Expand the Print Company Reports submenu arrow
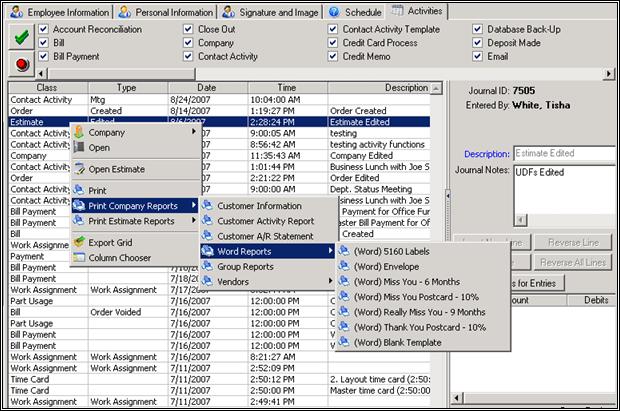Viewport: 620px width, 411px height. [x=194, y=205]
